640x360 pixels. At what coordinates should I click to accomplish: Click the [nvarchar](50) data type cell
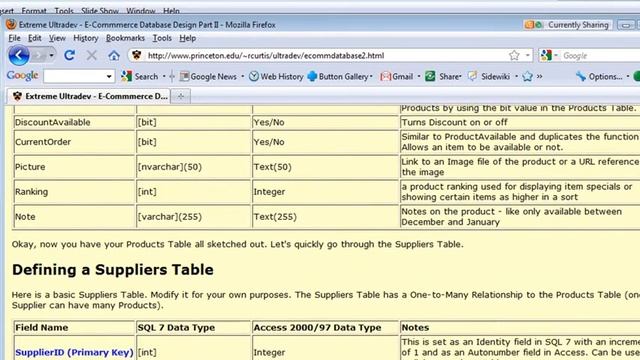pyautogui.click(x=193, y=167)
